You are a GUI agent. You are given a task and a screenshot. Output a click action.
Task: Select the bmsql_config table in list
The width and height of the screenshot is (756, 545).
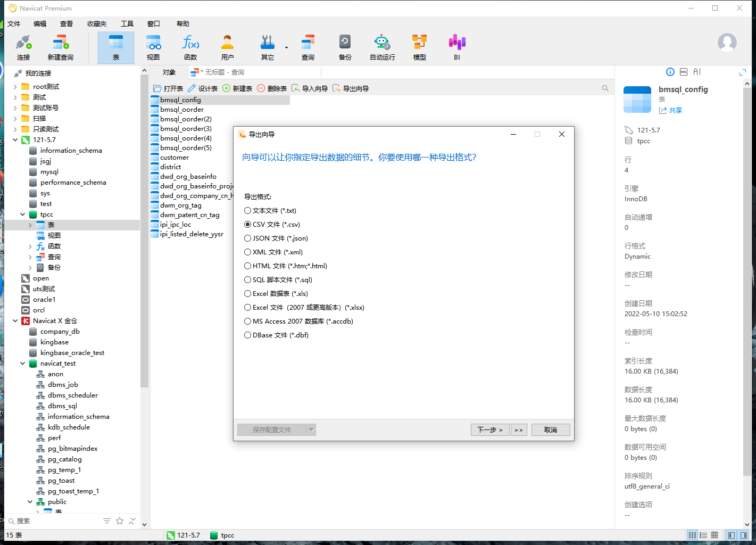pos(220,100)
